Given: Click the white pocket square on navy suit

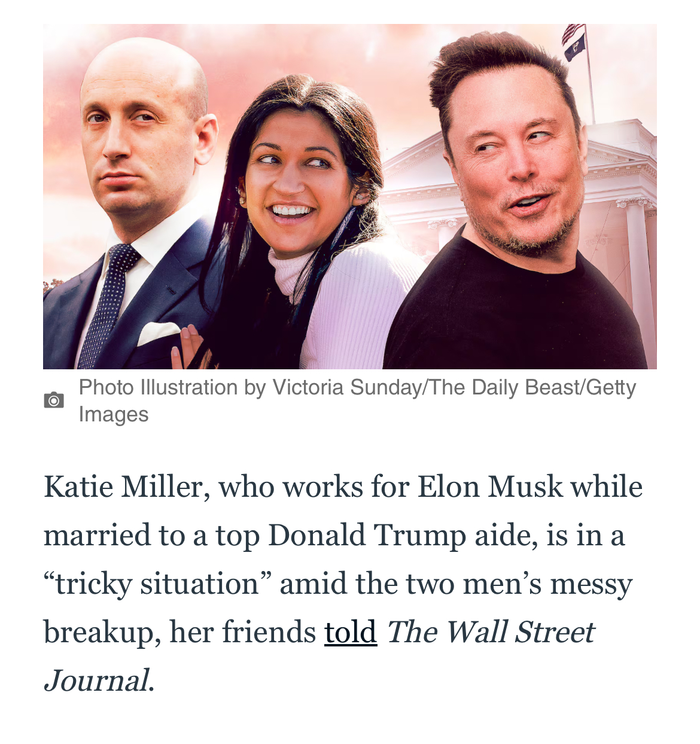Looking at the screenshot, I should (158, 332).
